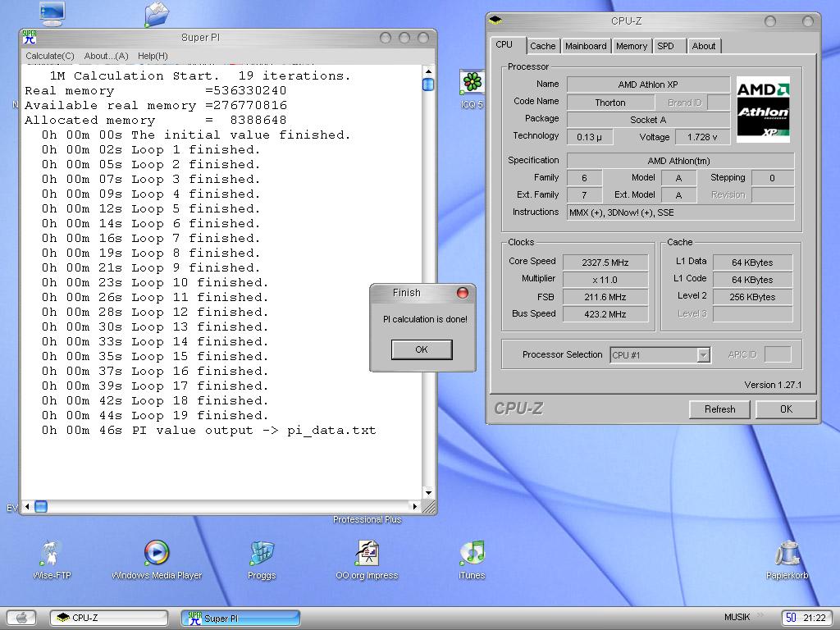Click the CPU-Z title bar chip icon

[x=496, y=21]
